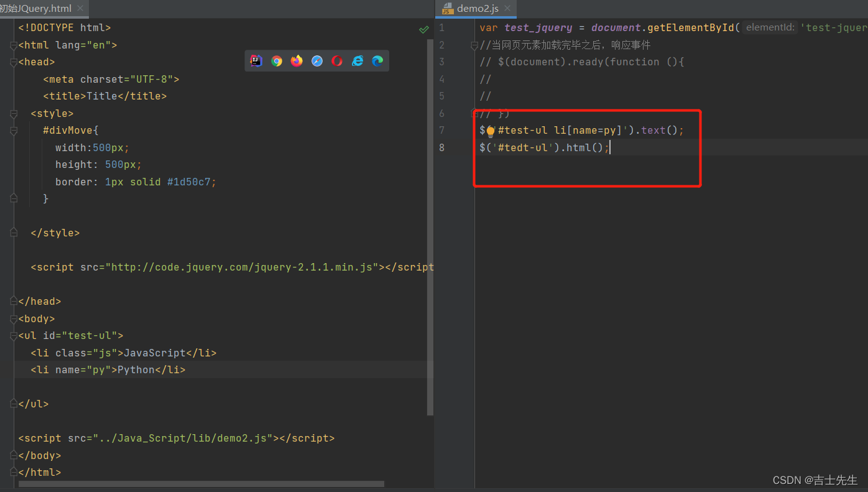Collapse the <head> block
Screen dimensions: 868x492
coord(14,62)
